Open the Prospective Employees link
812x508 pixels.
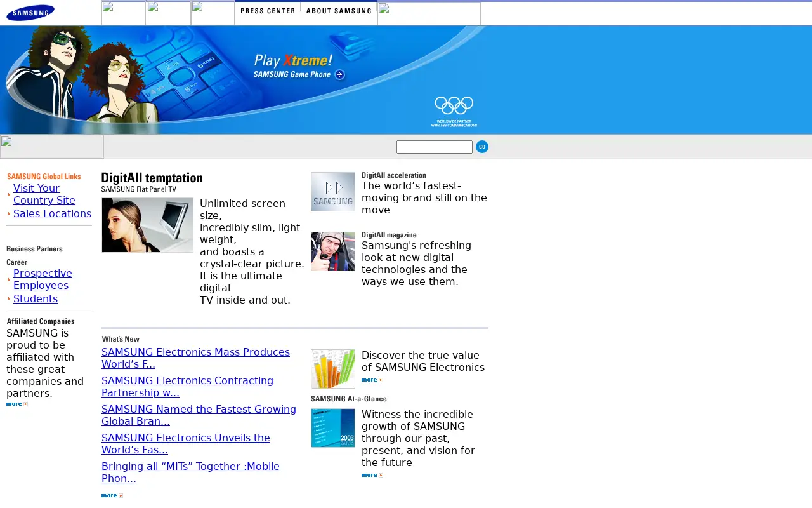[x=43, y=279]
